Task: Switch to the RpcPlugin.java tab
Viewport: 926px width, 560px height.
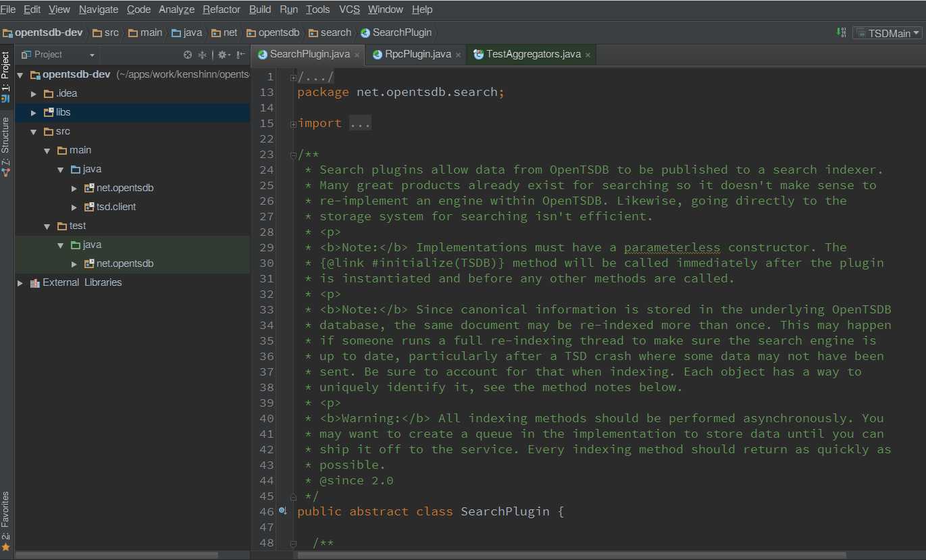Action: coord(417,54)
